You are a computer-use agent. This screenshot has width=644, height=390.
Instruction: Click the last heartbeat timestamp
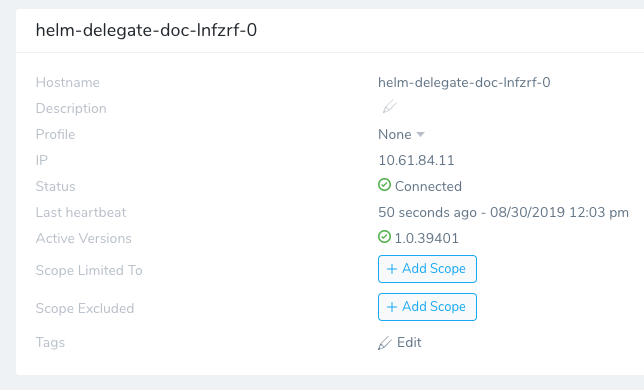[503, 212]
